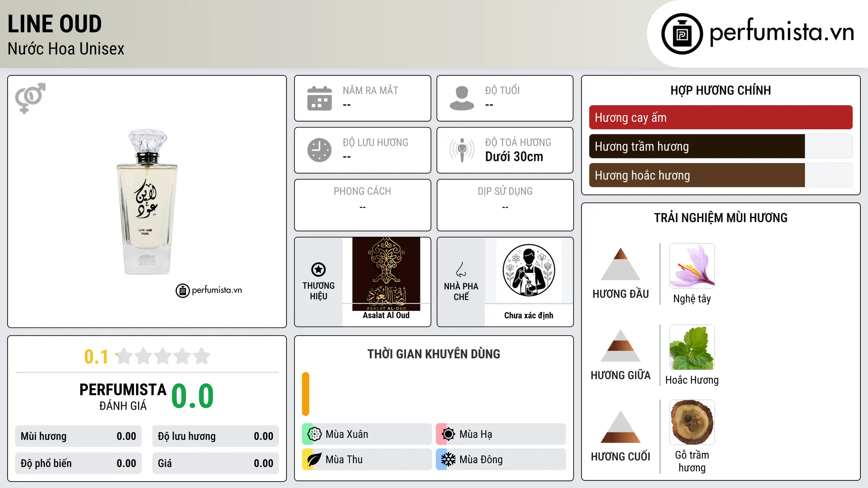Open the Asalat Al Oud brand logo

tap(386, 274)
